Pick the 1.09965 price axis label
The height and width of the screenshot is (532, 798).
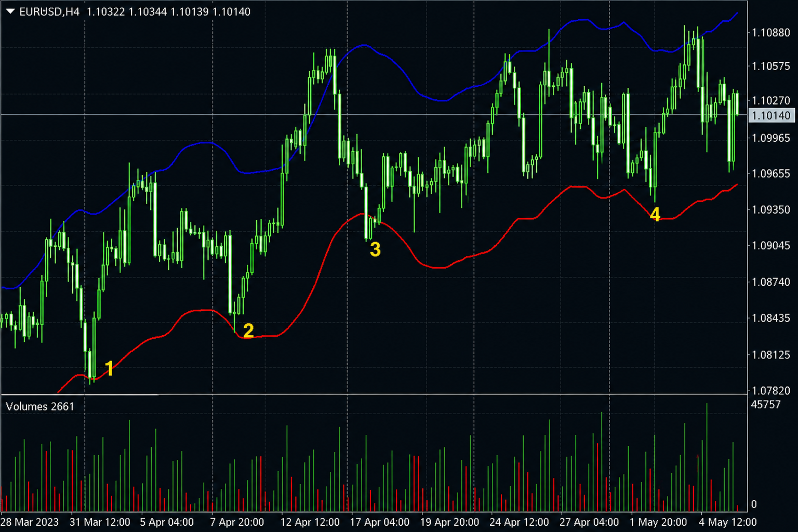771,138
